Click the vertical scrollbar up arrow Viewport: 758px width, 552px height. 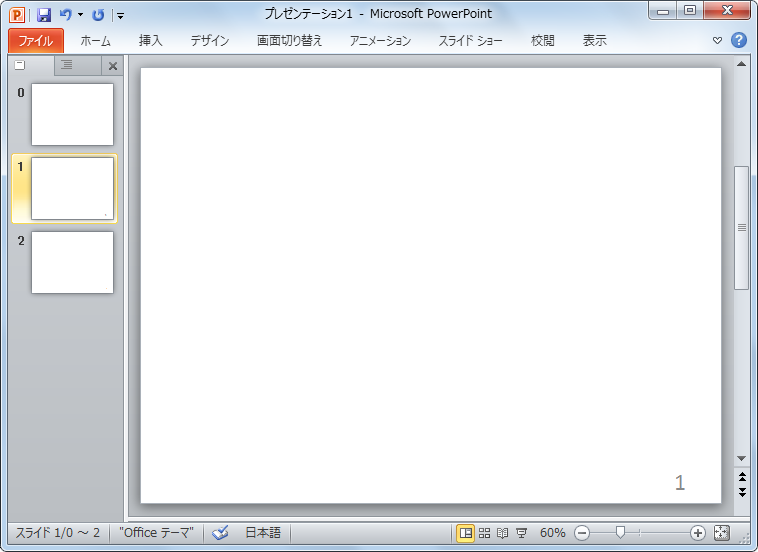tap(741, 64)
